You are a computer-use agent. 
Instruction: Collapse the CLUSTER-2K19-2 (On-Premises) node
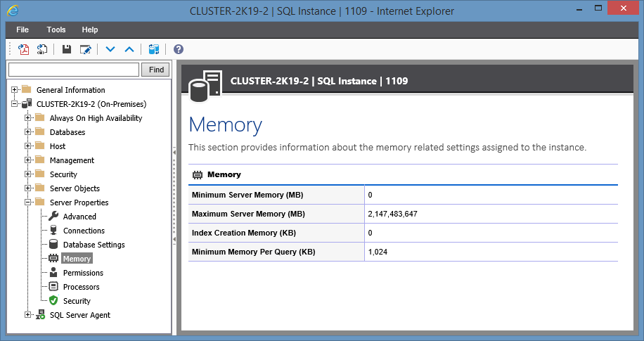point(14,103)
